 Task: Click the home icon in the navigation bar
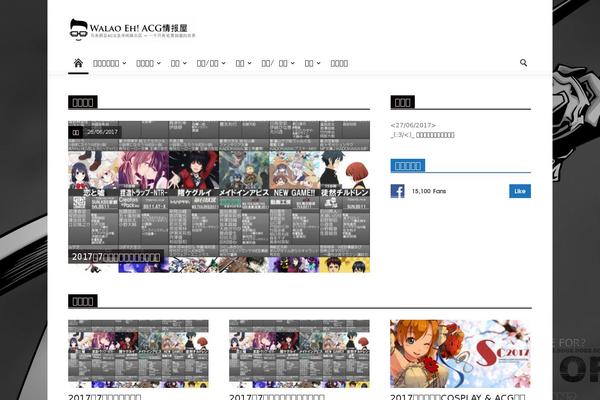(x=78, y=63)
